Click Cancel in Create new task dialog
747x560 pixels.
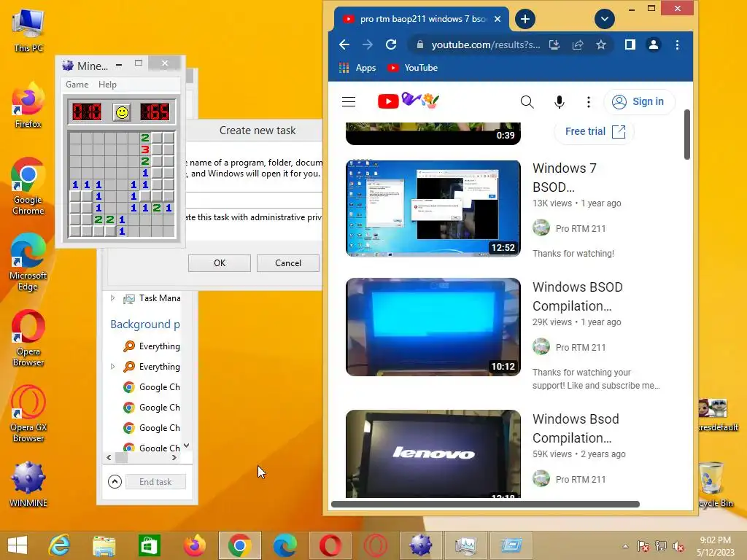287,262
